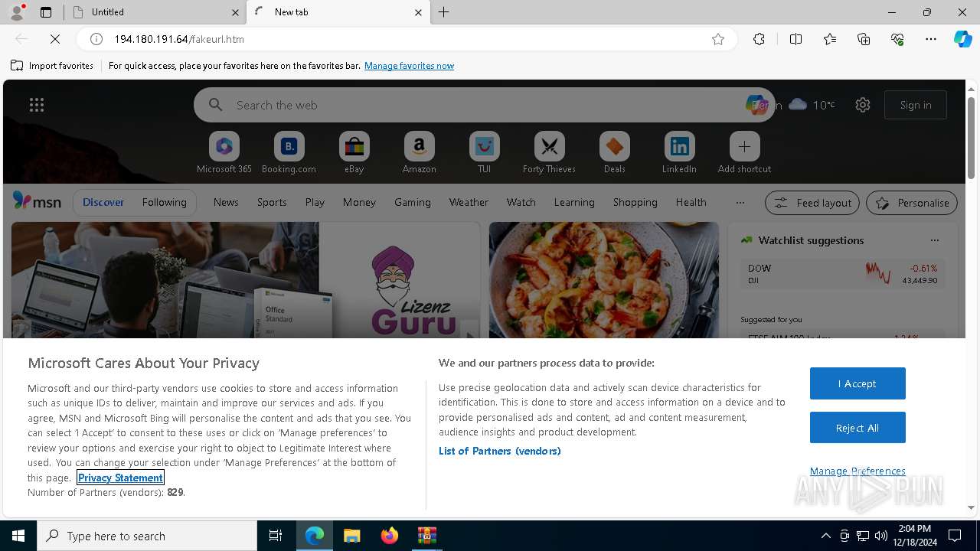
Task: Open the Amazon shortcut tile
Action: click(x=419, y=153)
